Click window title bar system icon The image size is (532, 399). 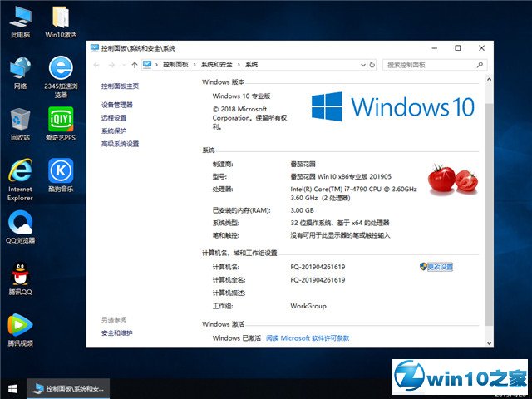click(x=95, y=48)
